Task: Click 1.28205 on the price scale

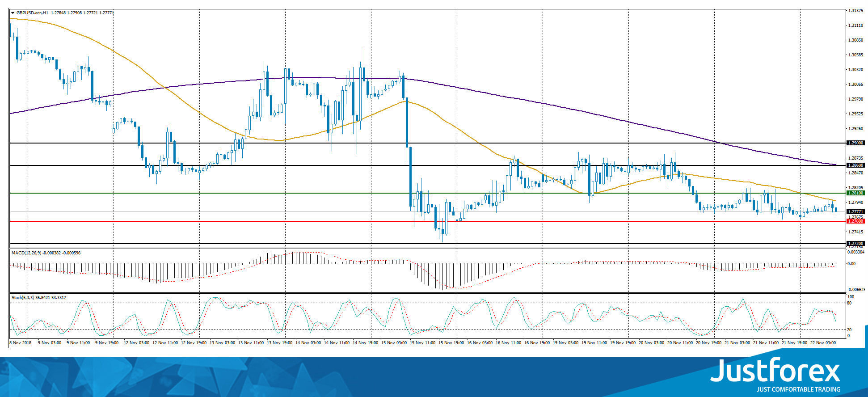Action: click(x=856, y=188)
